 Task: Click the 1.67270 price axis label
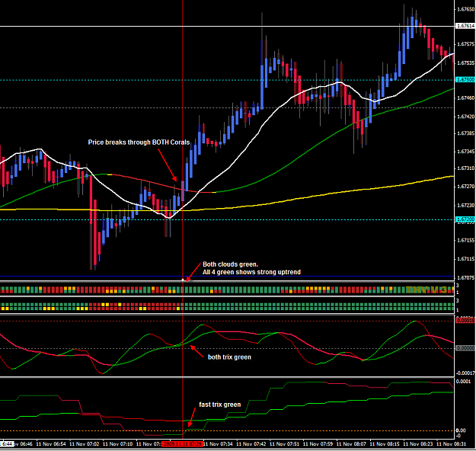pos(465,187)
